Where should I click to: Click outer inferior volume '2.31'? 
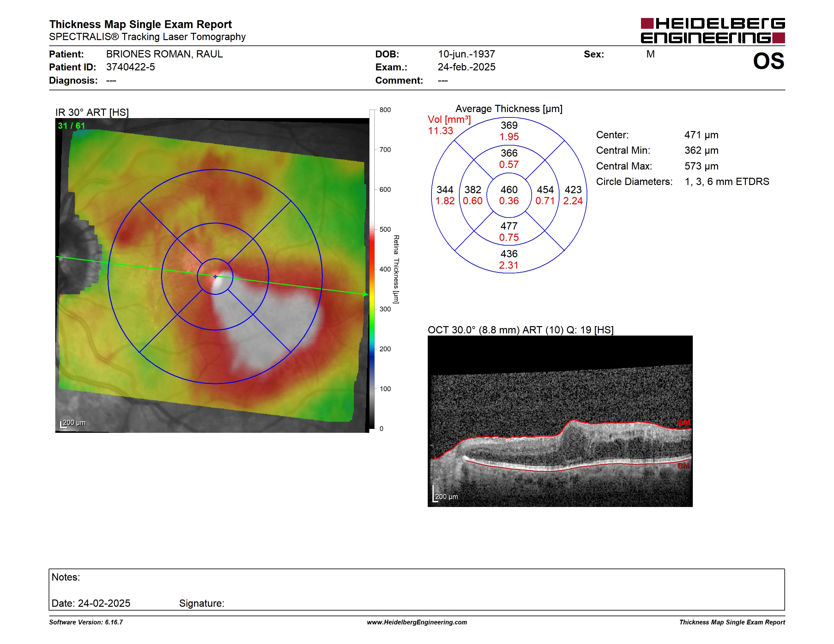click(509, 265)
